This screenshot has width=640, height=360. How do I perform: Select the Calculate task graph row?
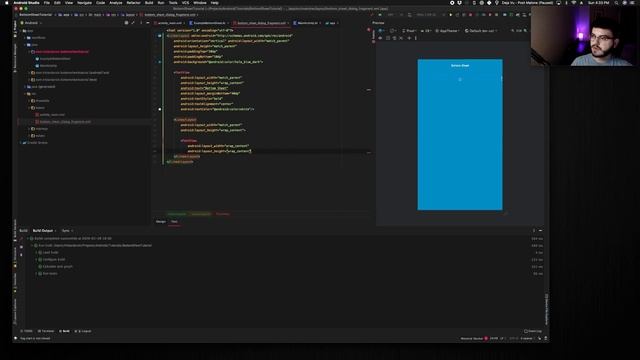click(x=57, y=267)
